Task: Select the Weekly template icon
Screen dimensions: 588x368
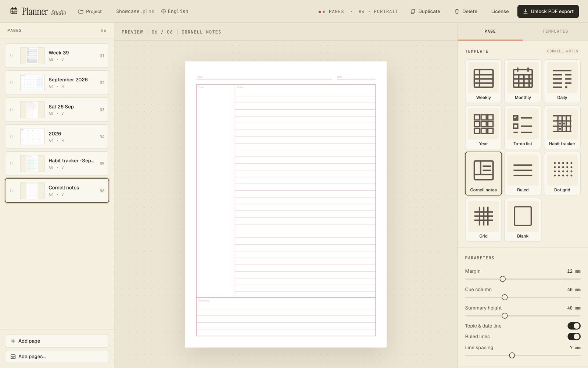Action: [483, 81]
